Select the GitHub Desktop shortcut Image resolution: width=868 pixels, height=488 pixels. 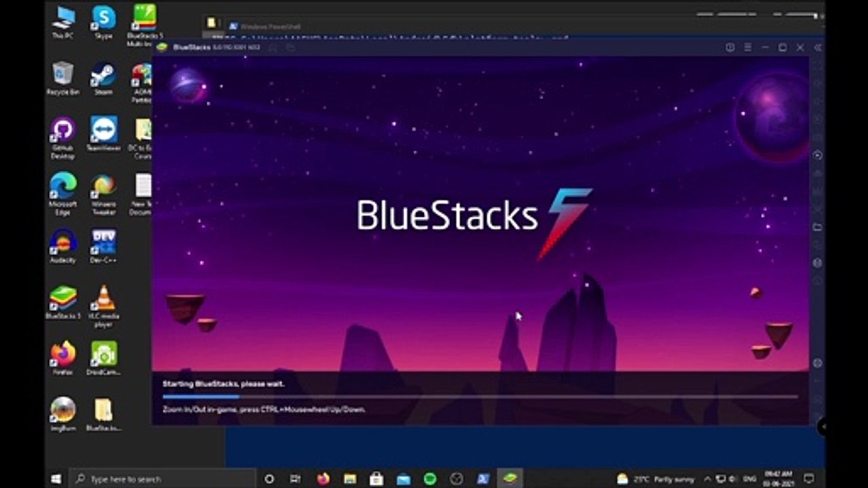pyautogui.click(x=63, y=139)
